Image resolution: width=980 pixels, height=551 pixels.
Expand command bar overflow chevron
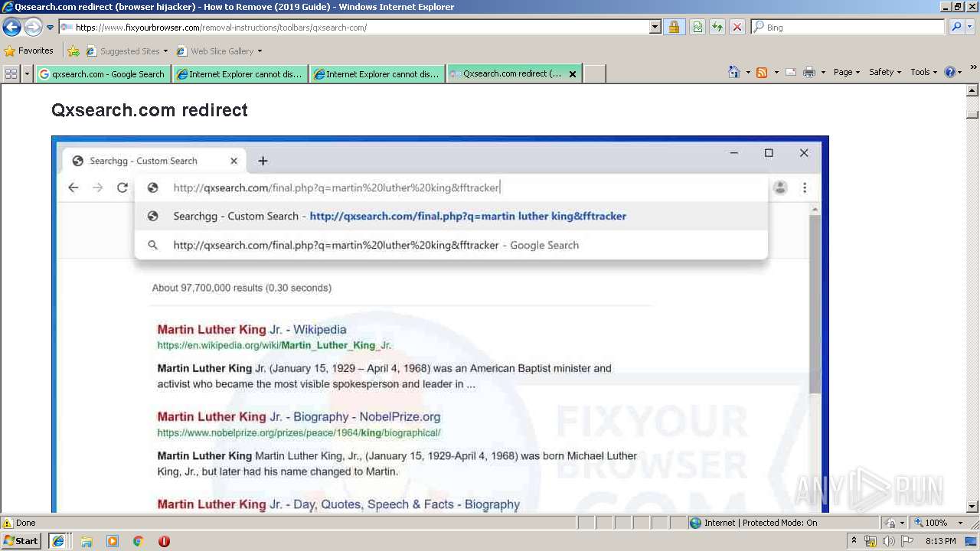(x=974, y=68)
